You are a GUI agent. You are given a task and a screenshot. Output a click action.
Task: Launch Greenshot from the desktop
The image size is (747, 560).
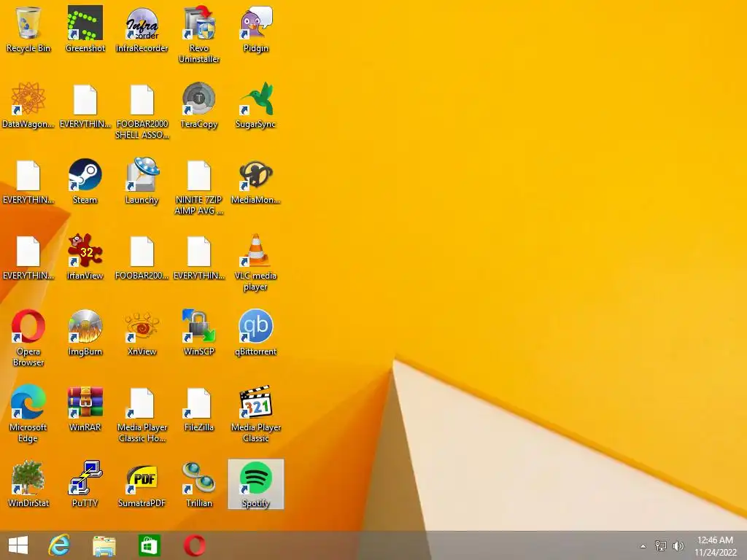85,29
